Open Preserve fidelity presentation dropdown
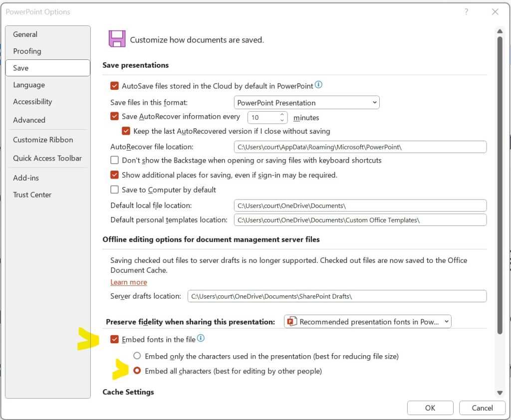The width and height of the screenshot is (511, 420). pyautogui.click(x=368, y=322)
